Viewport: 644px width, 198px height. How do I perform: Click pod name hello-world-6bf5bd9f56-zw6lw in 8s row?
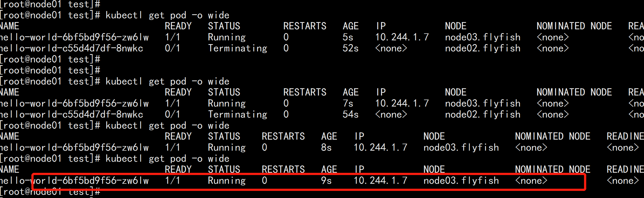click(74, 147)
